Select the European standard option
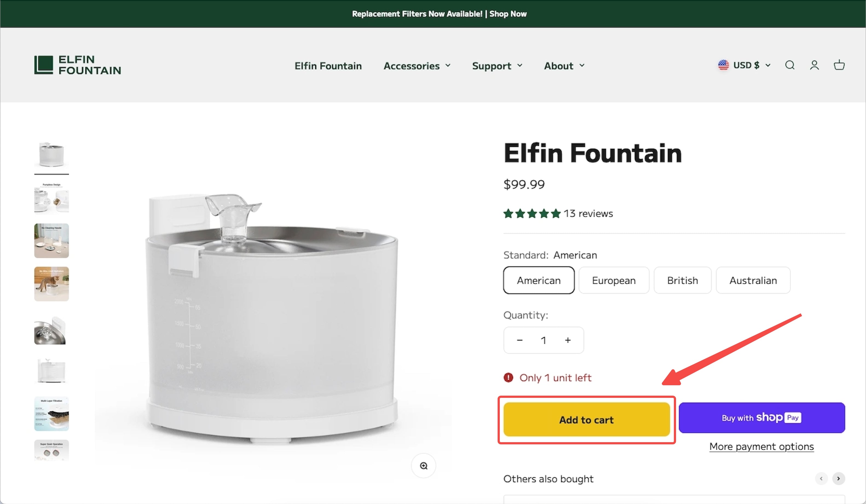 (614, 280)
